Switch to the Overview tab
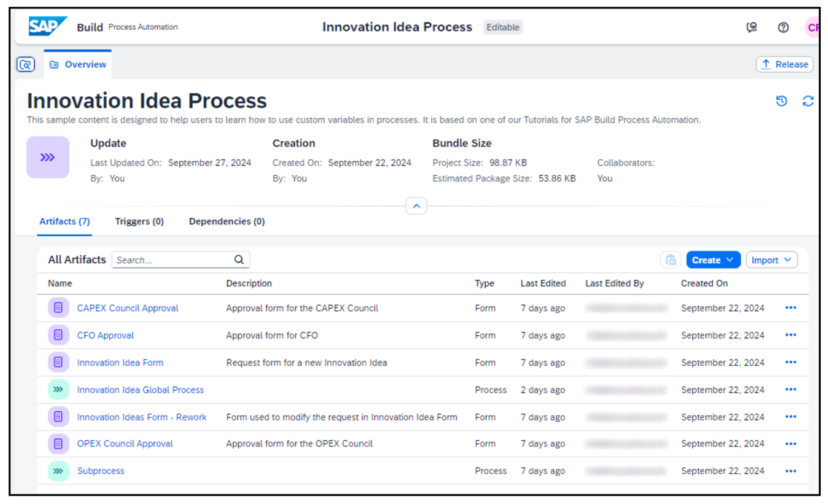Screen dimensions: 828x504 click(78, 64)
